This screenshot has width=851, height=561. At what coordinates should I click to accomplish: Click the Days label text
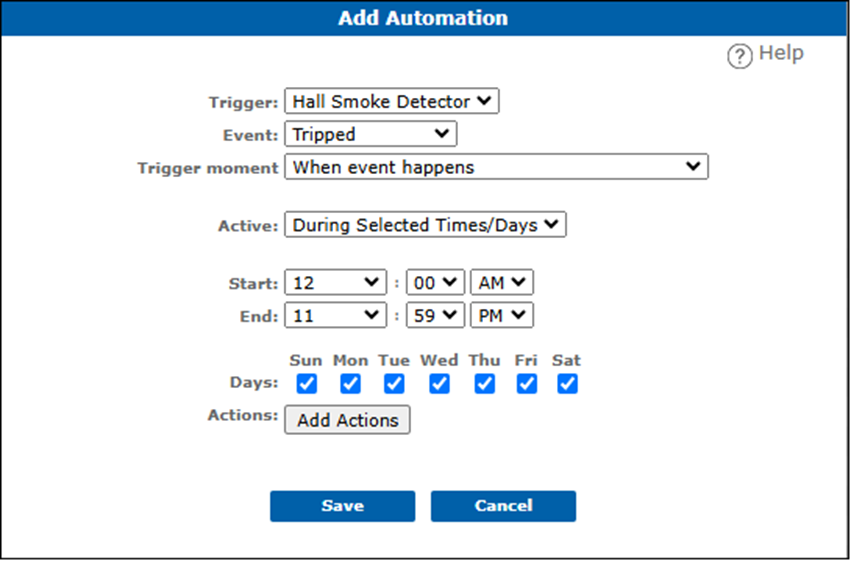click(254, 383)
